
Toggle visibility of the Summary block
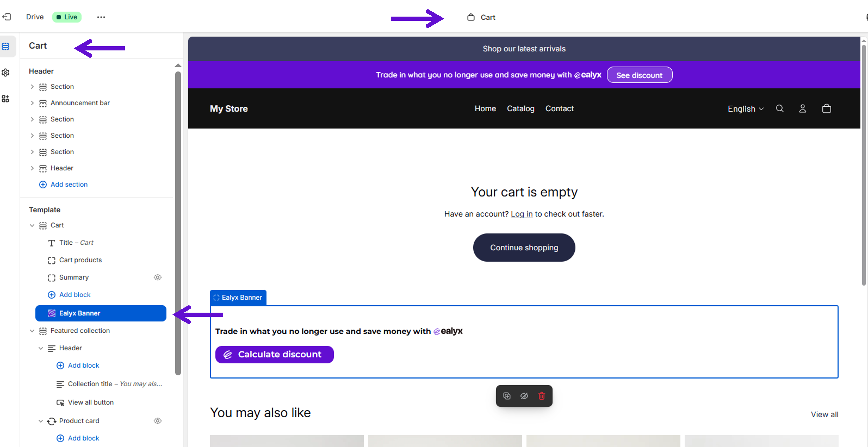pyautogui.click(x=157, y=277)
